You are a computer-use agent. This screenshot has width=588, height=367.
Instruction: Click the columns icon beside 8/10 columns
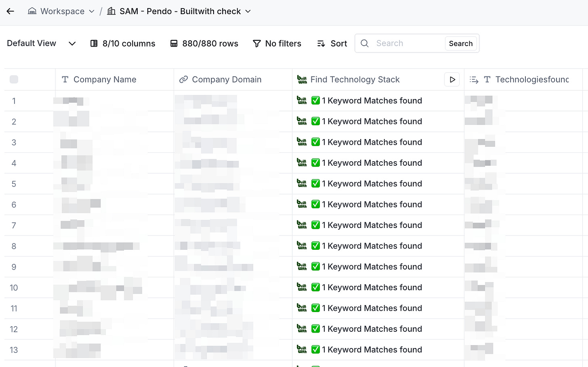(x=94, y=43)
